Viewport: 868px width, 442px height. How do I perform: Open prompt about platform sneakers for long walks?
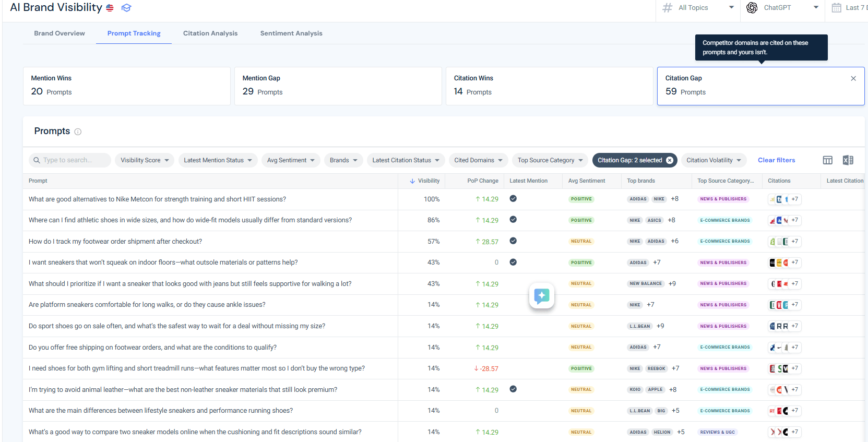pos(147,305)
